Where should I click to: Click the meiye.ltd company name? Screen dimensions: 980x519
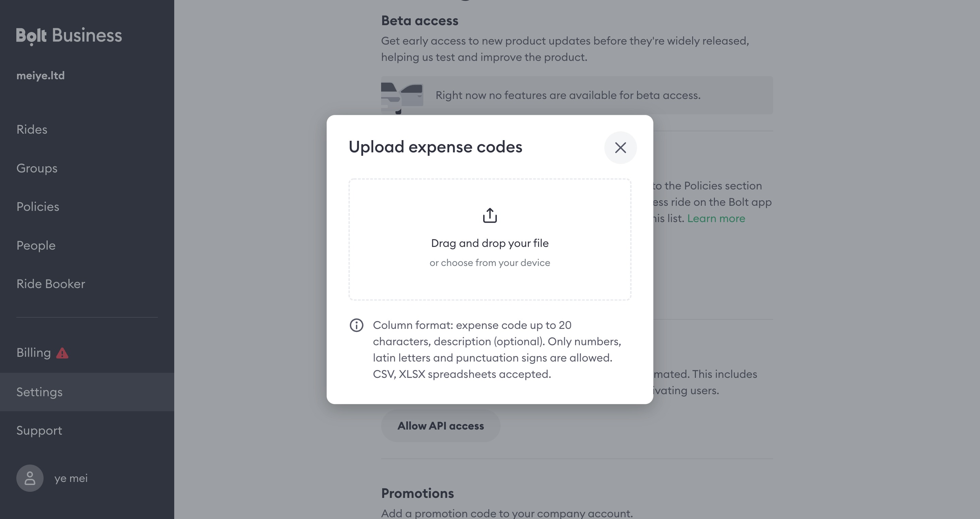click(40, 76)
